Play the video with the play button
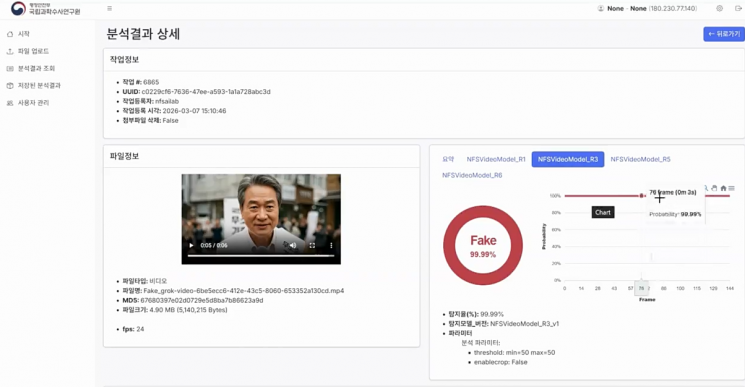Viewport: 745px width, 387px height. click(x=191, y=245)
